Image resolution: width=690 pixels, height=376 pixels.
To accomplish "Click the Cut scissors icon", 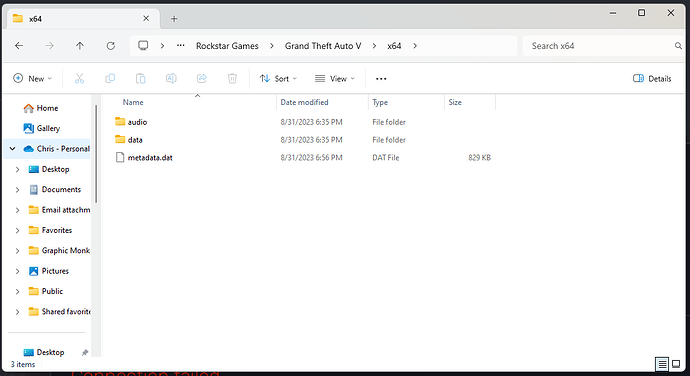I will [x=79, y=78].
